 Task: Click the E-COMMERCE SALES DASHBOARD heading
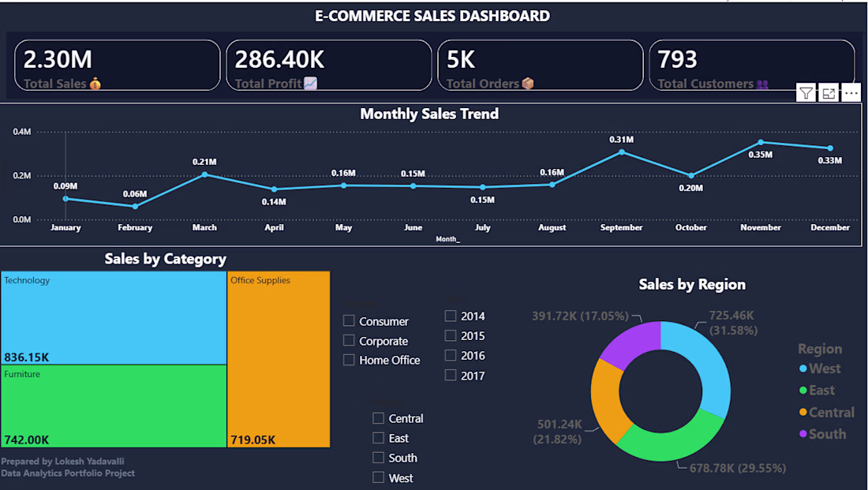click(x=432, y=16)
